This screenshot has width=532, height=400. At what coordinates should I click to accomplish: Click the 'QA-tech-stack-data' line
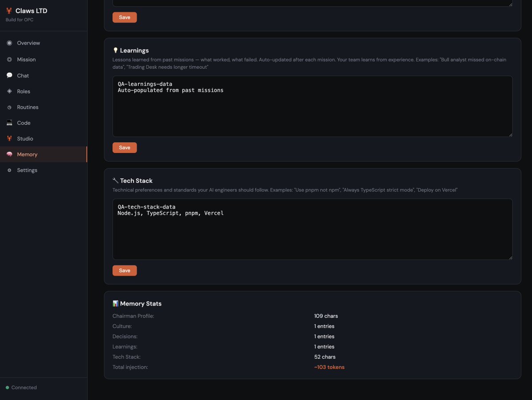pyautogui.click(x=146, y=207)
